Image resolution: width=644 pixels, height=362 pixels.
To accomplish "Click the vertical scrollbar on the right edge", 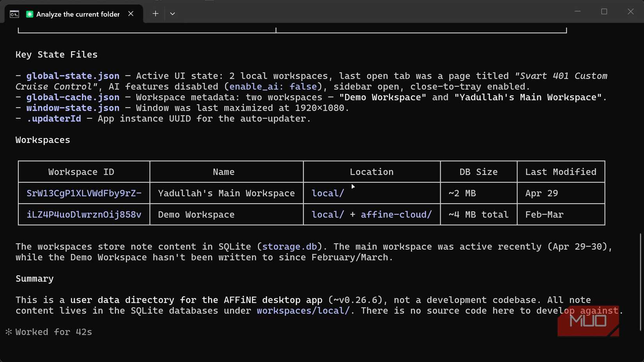I will (640, 282).
